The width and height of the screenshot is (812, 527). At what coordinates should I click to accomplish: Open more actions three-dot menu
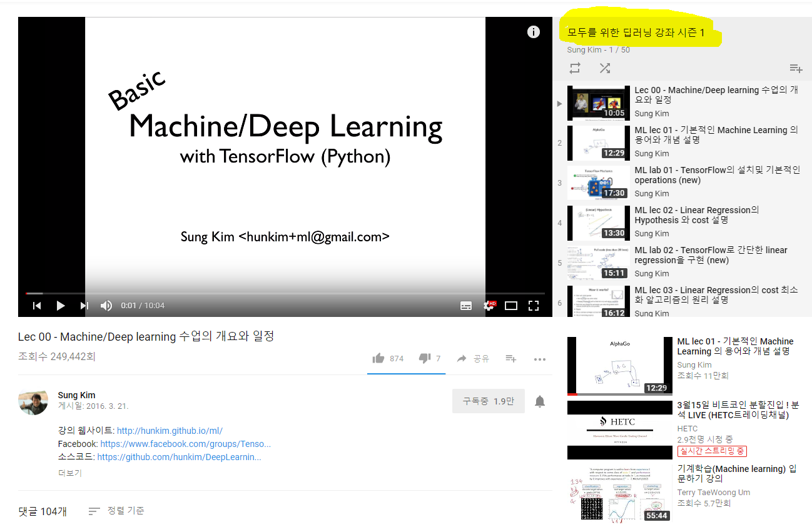(x=540, y=359)
